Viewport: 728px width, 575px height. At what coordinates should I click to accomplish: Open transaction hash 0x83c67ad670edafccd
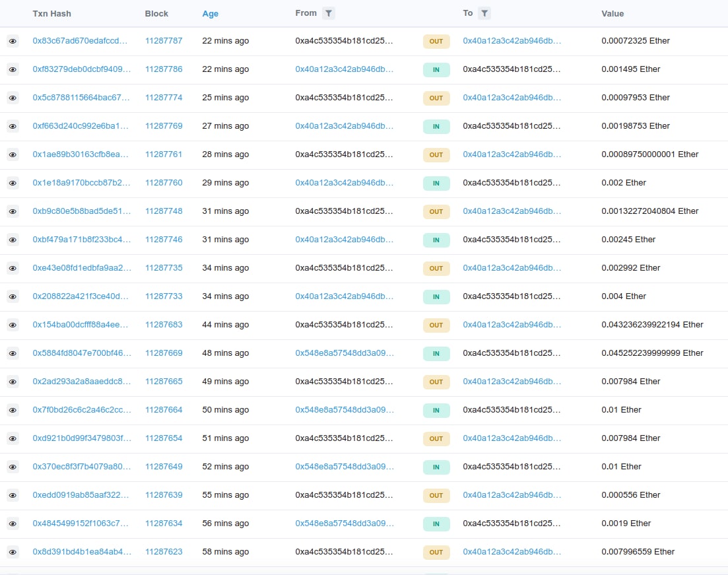[x=80, y=41]
